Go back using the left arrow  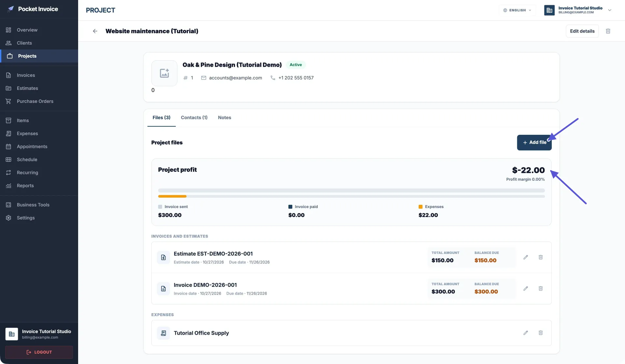click(95, 31)
